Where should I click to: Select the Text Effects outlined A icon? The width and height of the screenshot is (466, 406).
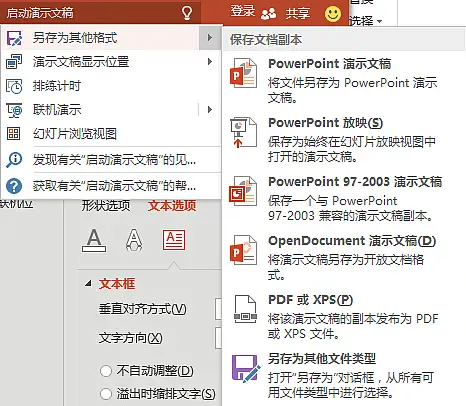pyautogui.click(x=134, y=240)
